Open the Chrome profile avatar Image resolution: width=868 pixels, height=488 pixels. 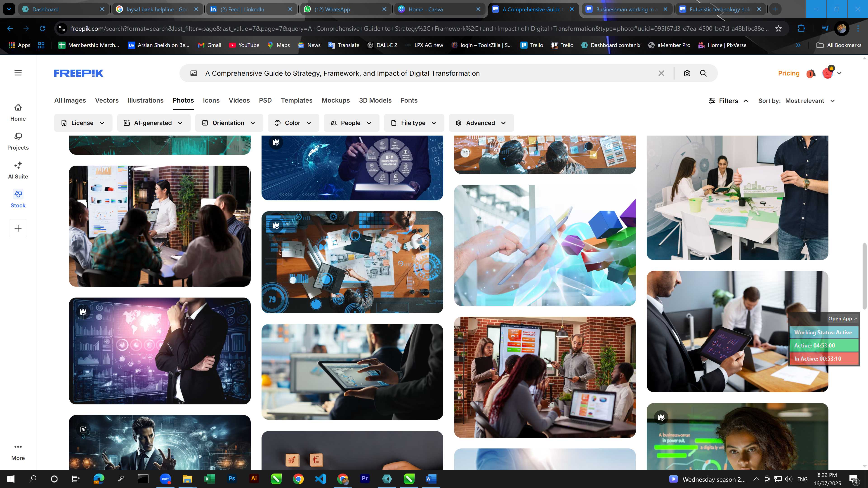pyautogui.click(x=842, y=29)
